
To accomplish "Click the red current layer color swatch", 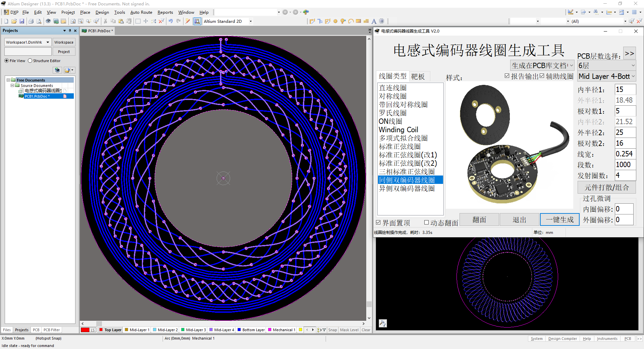I will 85,330.
